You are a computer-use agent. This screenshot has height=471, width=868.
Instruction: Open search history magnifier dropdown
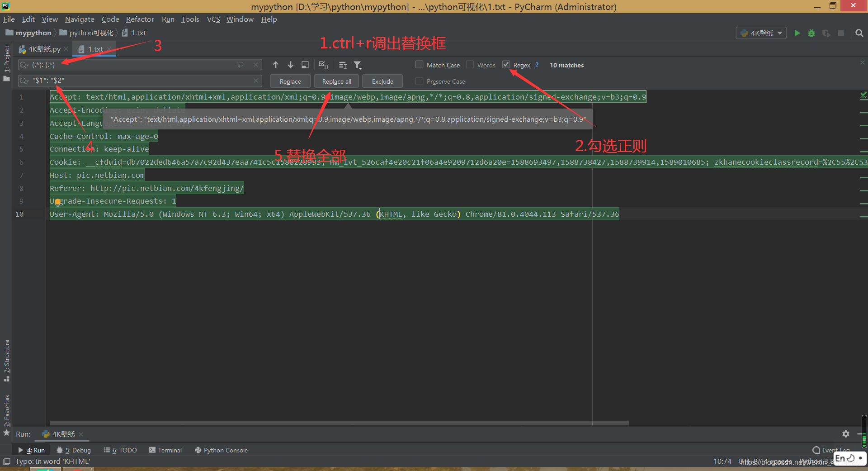click(x=24, y=65)
